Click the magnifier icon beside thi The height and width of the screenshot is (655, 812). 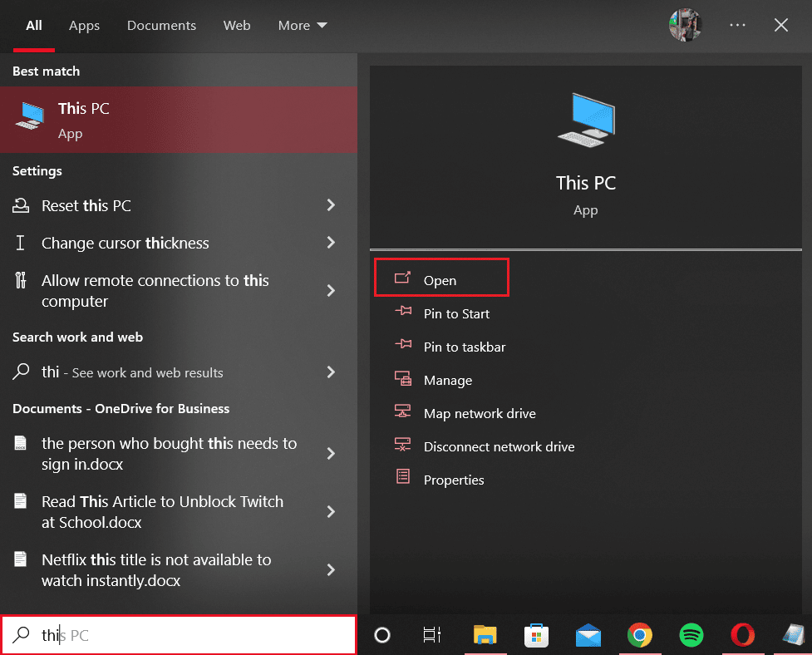coord(21,372)
